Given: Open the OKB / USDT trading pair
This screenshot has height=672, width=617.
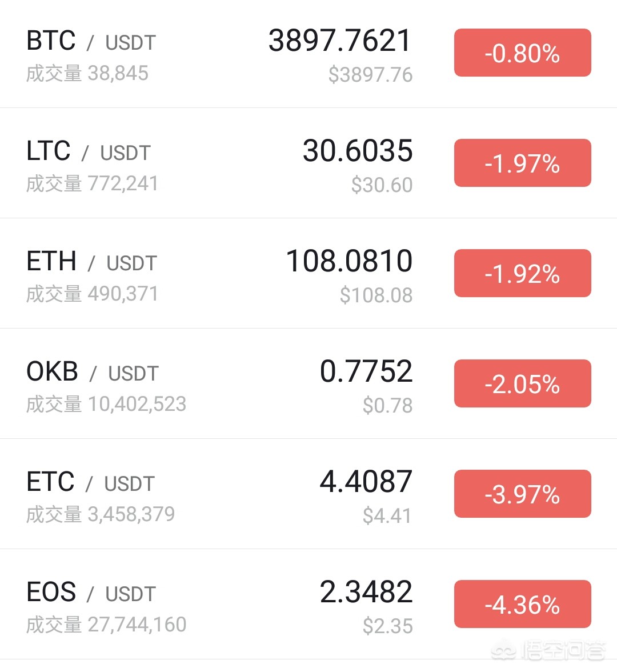Looking at the screenshot, I should point(93,373).
